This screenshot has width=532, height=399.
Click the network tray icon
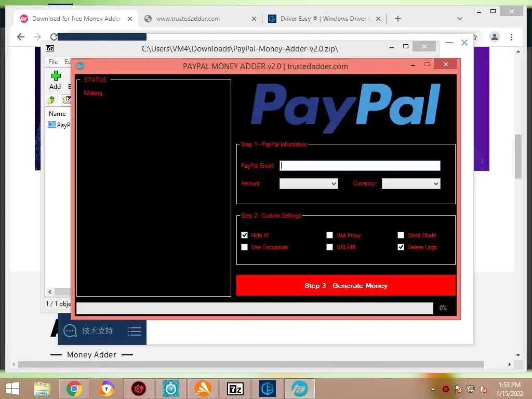[x=471, y=389]
